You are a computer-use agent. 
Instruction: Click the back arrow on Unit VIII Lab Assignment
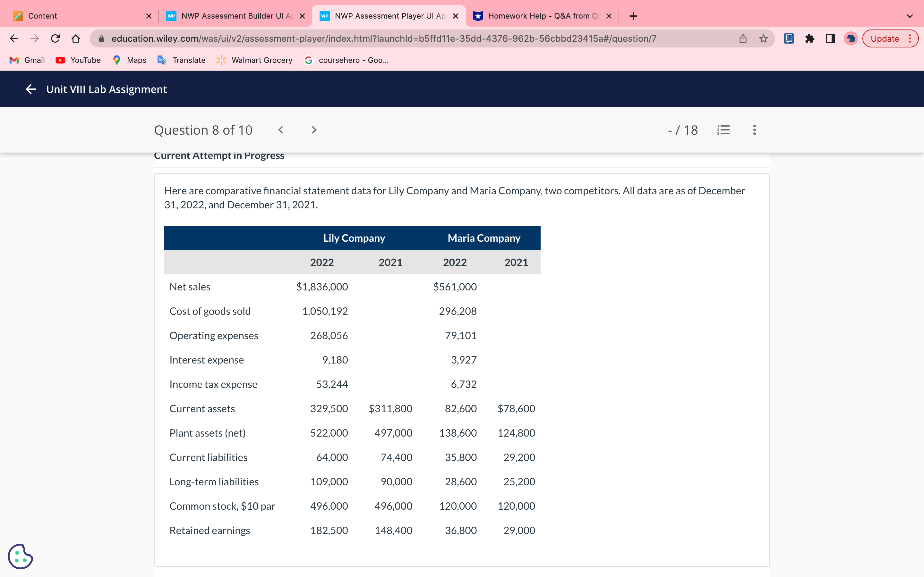(x=30, y=89)
